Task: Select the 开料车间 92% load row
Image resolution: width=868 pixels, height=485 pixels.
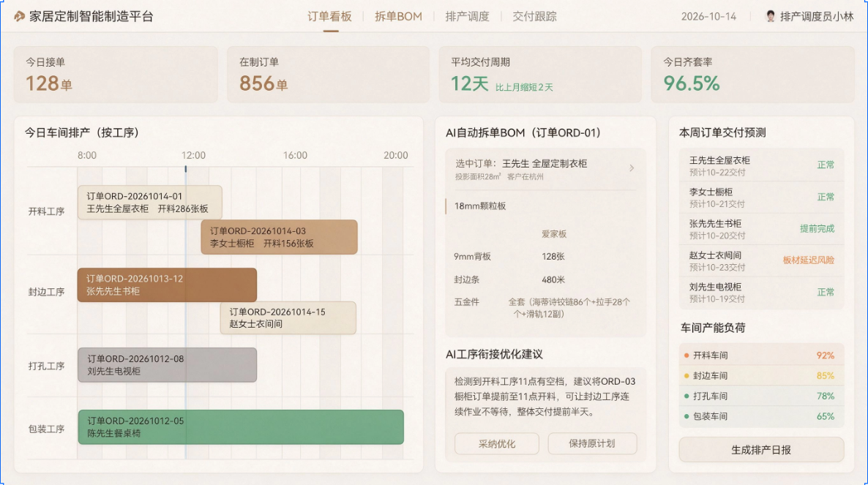Action: pos(762,355)
